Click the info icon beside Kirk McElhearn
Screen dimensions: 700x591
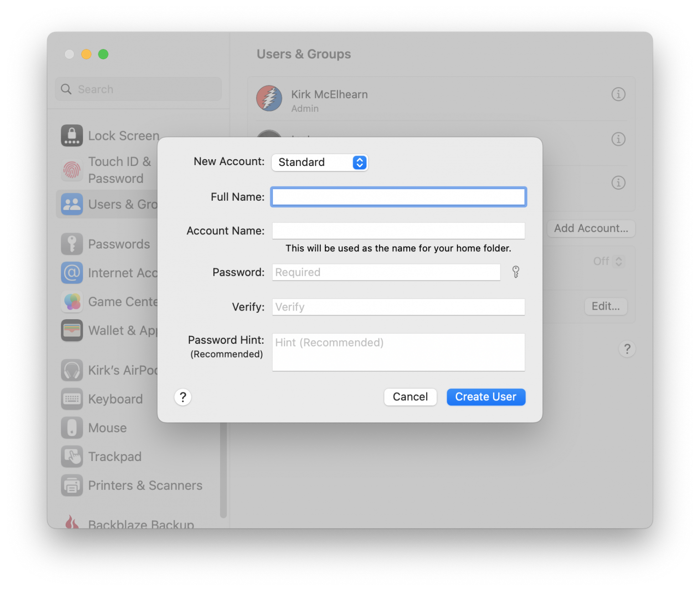(x=618, y=94)
